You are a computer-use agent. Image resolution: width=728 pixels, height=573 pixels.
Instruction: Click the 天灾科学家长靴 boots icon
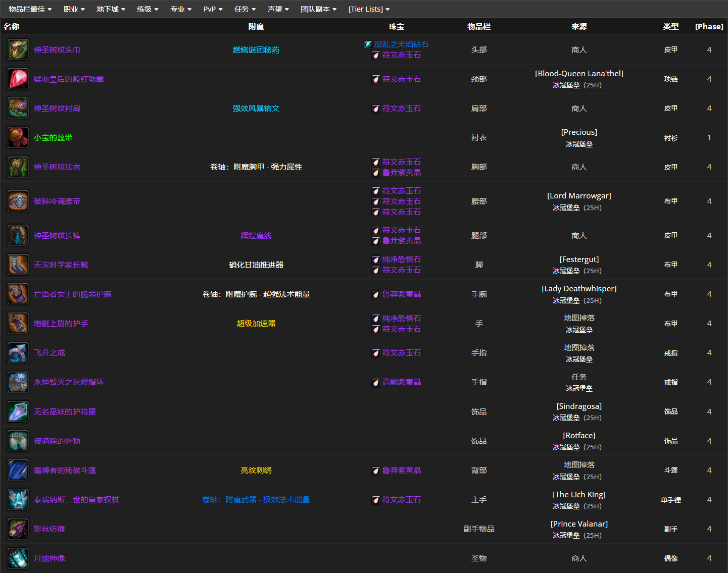pyautogui.click(x=18, y=265)
